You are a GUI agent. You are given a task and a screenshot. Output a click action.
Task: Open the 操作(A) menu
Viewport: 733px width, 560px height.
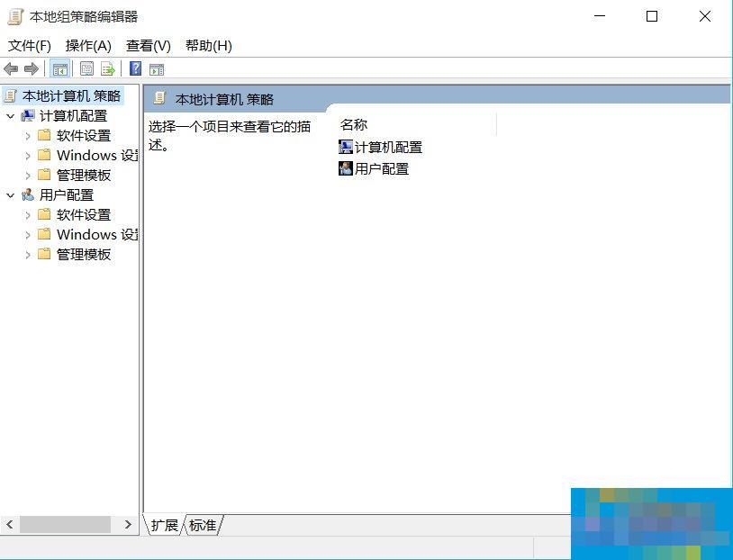[88, 46]
